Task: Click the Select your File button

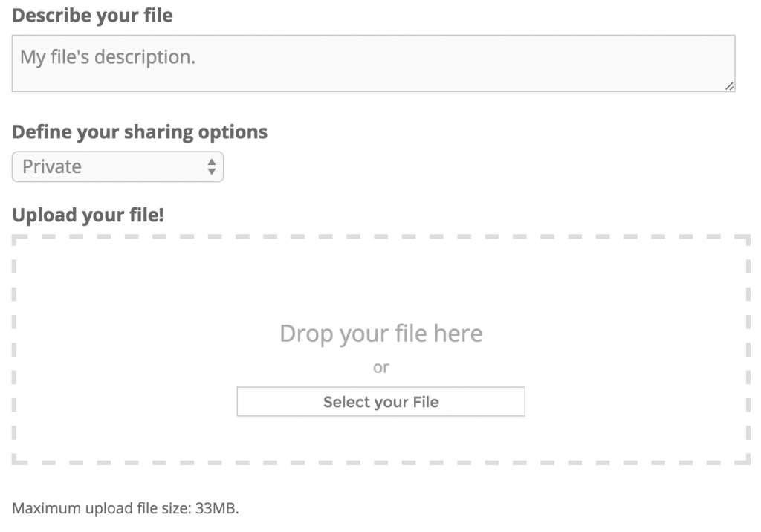Action: pos(380,401)
